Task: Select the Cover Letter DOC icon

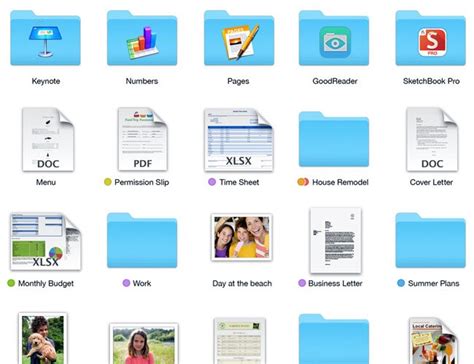Action: pyautogui.click(x=432, y=139)
